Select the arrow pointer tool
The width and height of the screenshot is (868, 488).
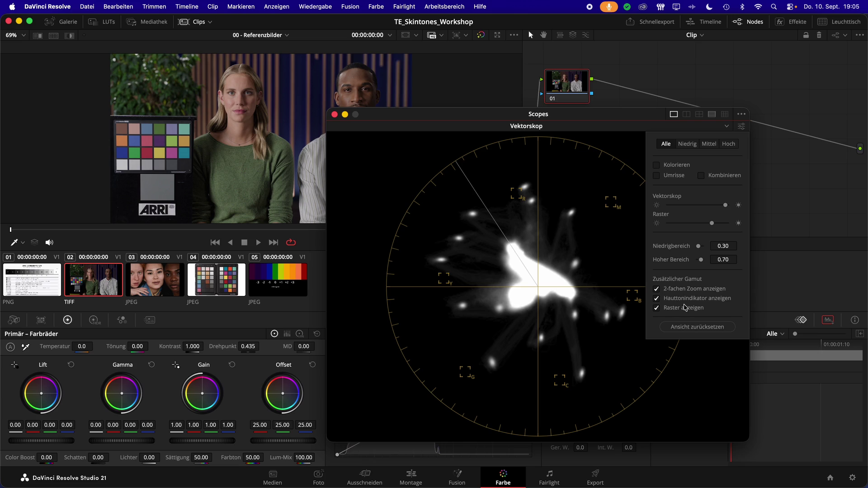[x=531, y=35]
